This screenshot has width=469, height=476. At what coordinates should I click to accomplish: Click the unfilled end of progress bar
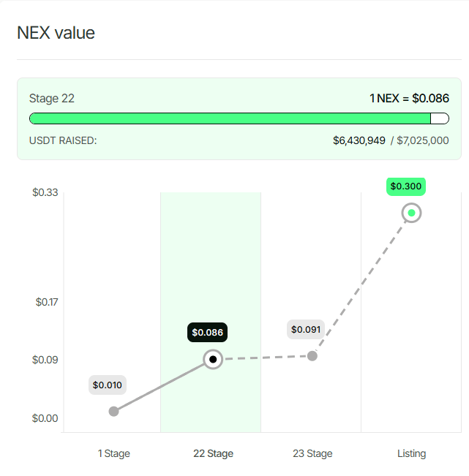coord(440,118)
